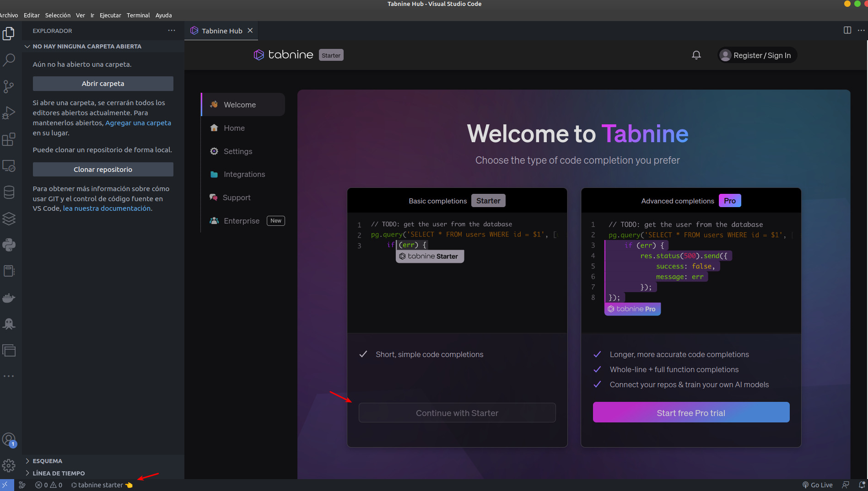Select the Python icon in the activity bar
Viewport: 868px width, 491px height.
(9, 245)
